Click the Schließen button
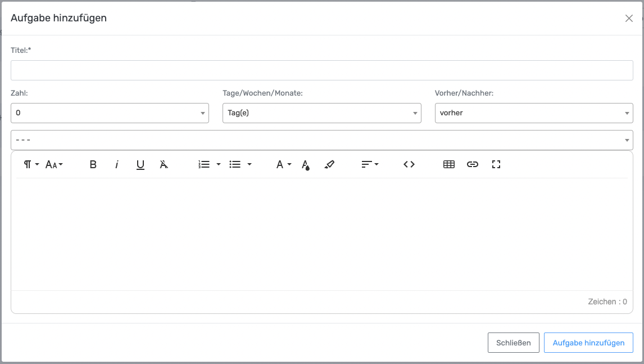The height and width of the screenshot is (364, 644). [x=513, y=343]
